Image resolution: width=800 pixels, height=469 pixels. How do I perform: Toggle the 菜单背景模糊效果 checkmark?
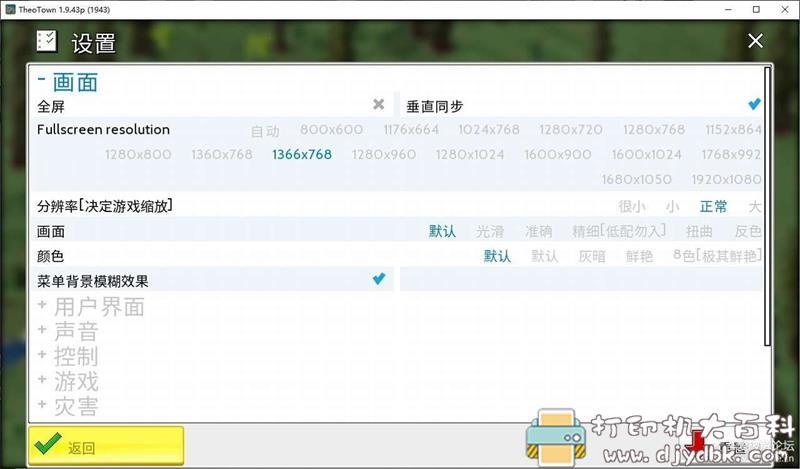(x=379, y=279)
